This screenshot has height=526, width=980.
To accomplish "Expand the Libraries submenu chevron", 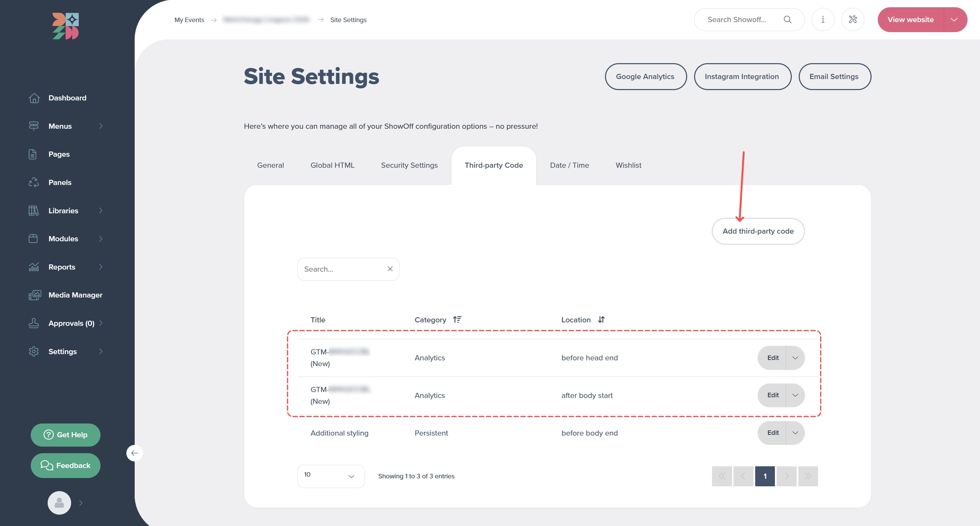I will [101, 210].
